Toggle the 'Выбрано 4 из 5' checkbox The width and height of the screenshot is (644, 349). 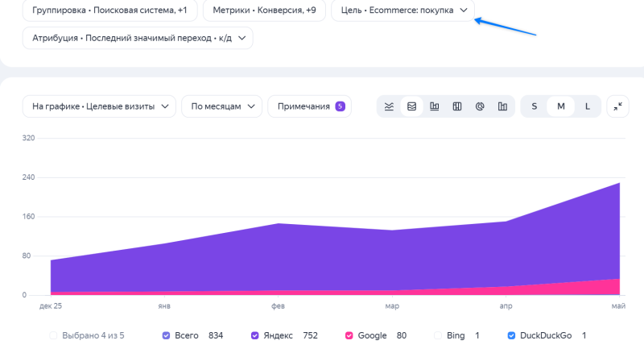coord(53,335)
